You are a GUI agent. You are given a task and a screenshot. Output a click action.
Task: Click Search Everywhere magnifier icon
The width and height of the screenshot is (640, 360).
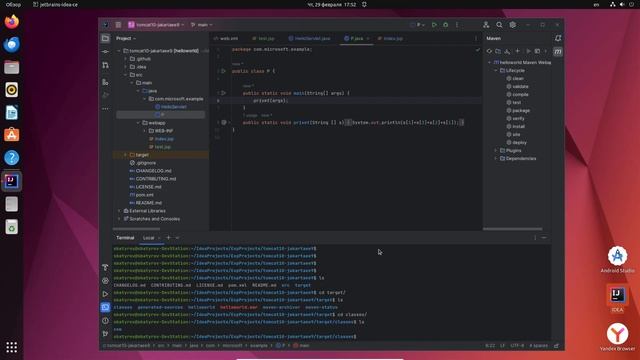pos(499,25)
